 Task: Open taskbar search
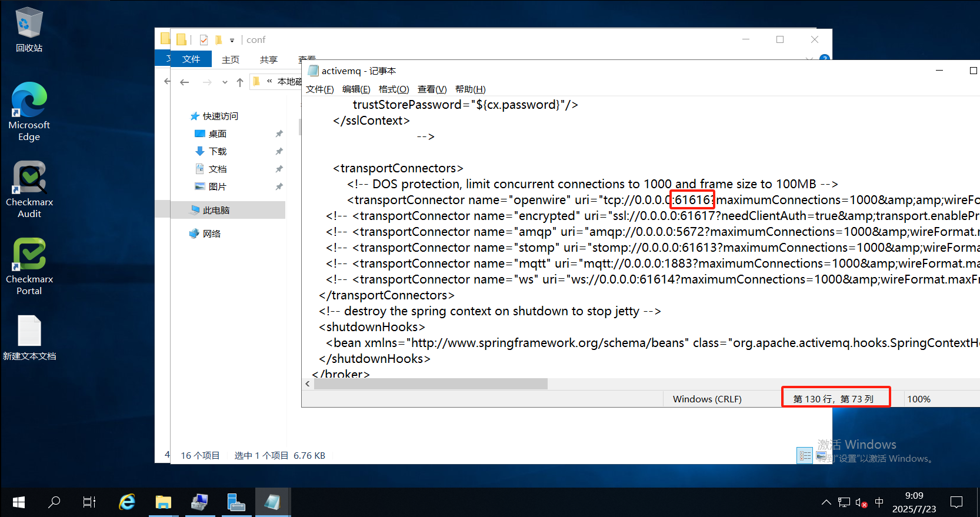point(54,502)
